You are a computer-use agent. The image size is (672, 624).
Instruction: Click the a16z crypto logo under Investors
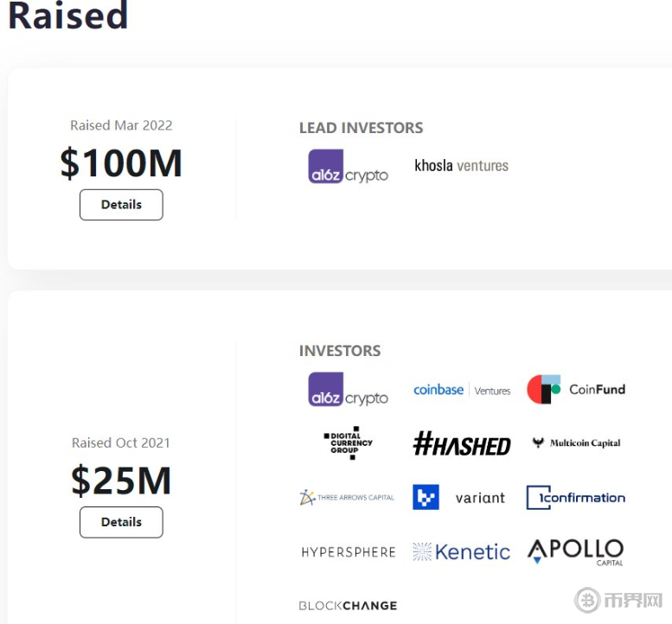[348, 389]
